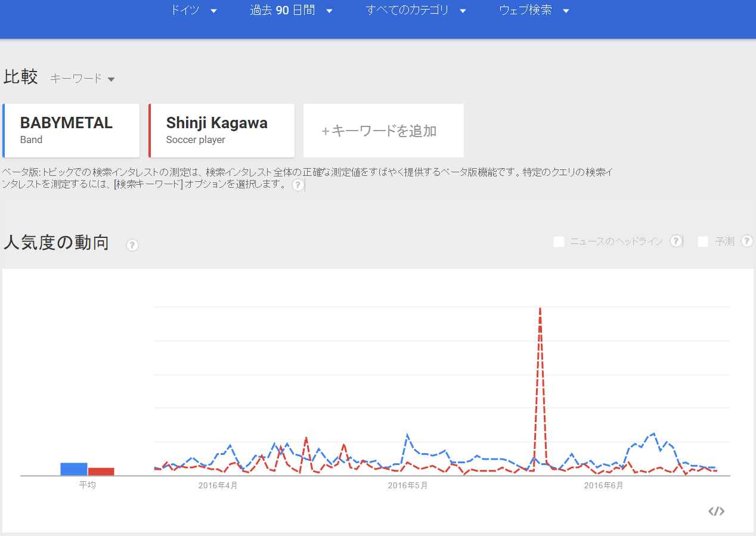
Task: Click the embed code icon below chart
Action: [x=716, y=511]
